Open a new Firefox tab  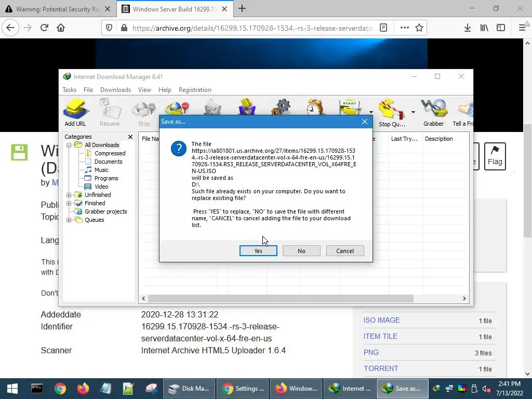(242, 9)
